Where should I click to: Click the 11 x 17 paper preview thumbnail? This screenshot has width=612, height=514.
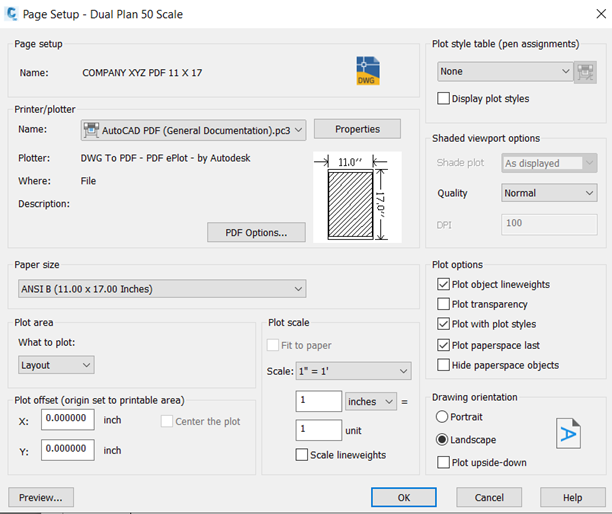coord(357,197)
